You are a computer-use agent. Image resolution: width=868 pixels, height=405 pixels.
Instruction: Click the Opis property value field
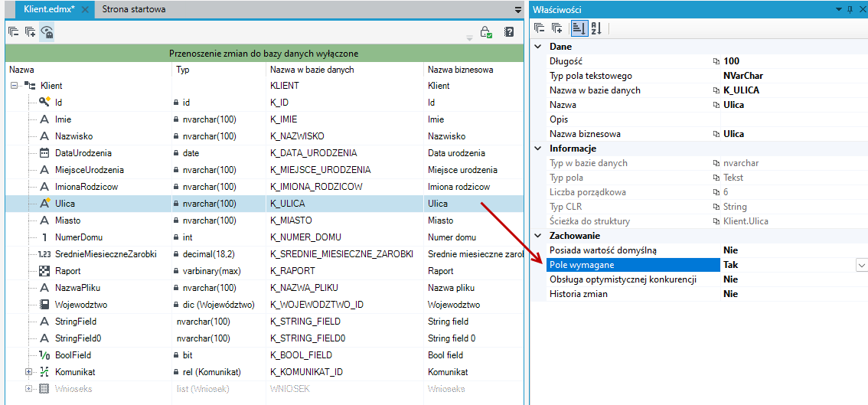[794, 119]
